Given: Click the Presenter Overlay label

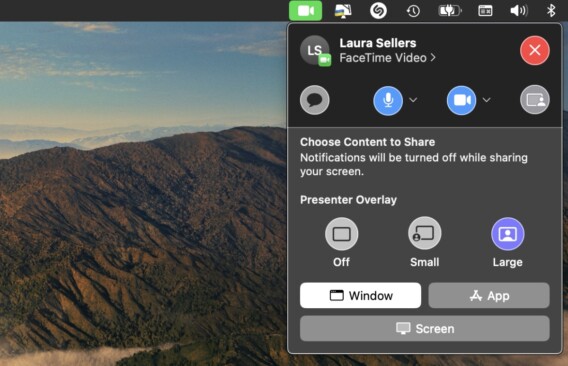Looking at the screenshot, I should (348, 200).
